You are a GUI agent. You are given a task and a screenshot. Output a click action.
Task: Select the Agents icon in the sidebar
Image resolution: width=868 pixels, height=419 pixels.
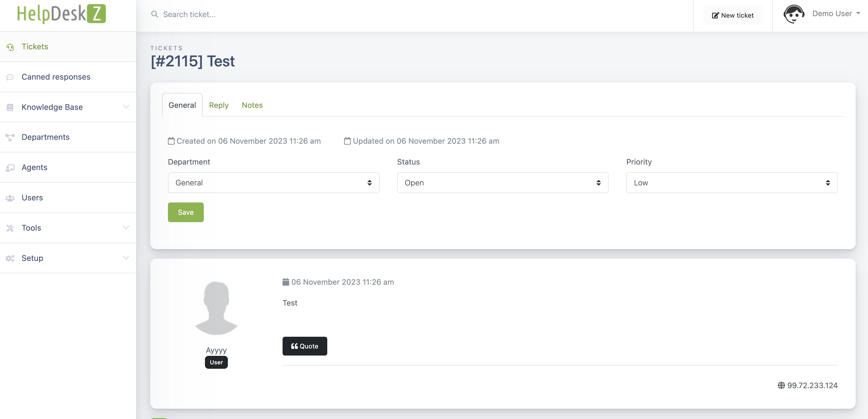click(10, 167)
